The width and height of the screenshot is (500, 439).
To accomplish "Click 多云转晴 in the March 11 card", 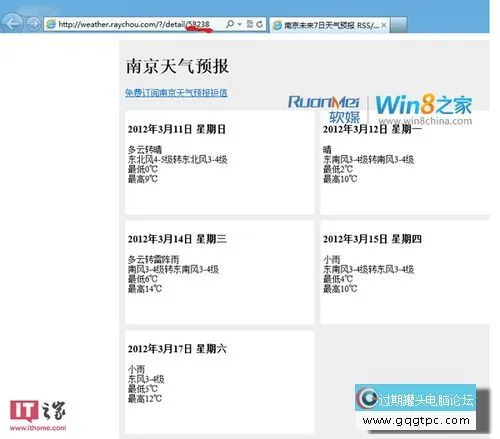I will pos(145,149).
